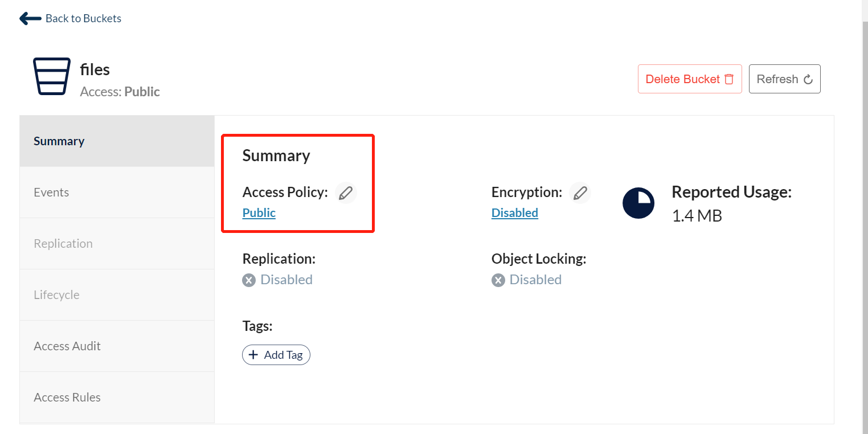Click the Object Locking disabled X icon

(x=498, y=280)
